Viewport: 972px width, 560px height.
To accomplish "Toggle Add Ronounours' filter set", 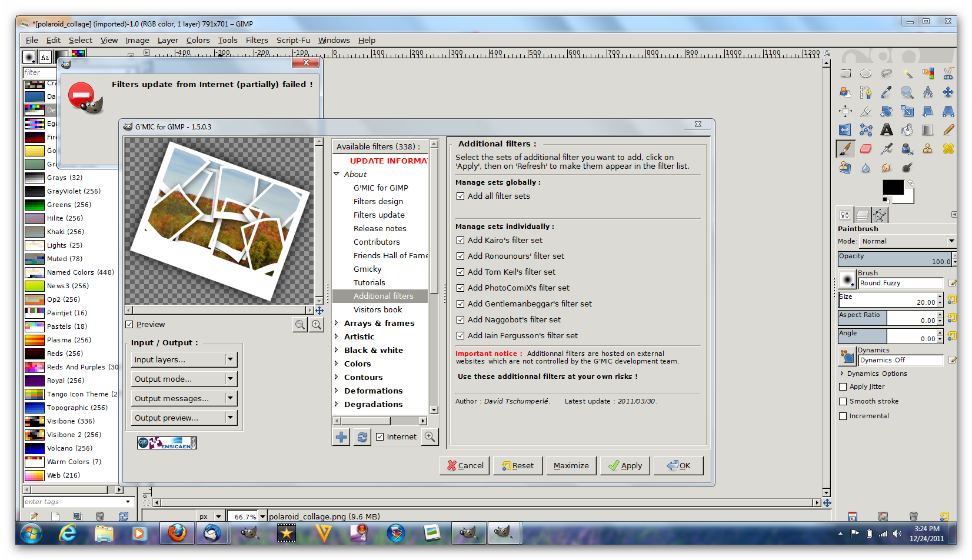I will tap(461, 256).
